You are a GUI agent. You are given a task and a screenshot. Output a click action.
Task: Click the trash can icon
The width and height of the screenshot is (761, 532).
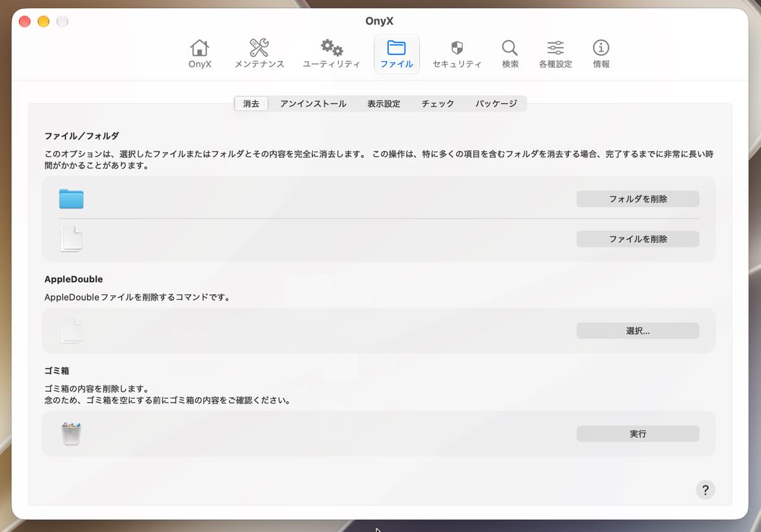click(71, 434)
